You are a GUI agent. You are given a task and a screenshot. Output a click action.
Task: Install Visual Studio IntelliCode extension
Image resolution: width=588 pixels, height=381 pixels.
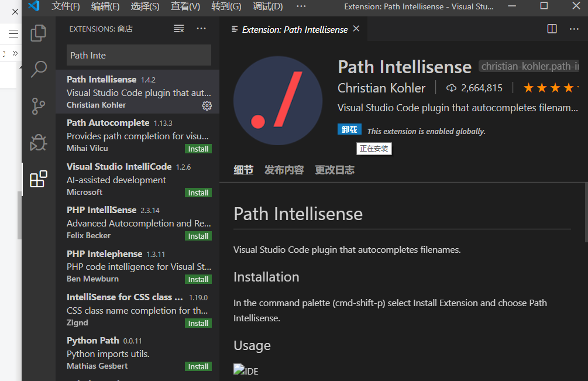(x=198, y=193)
